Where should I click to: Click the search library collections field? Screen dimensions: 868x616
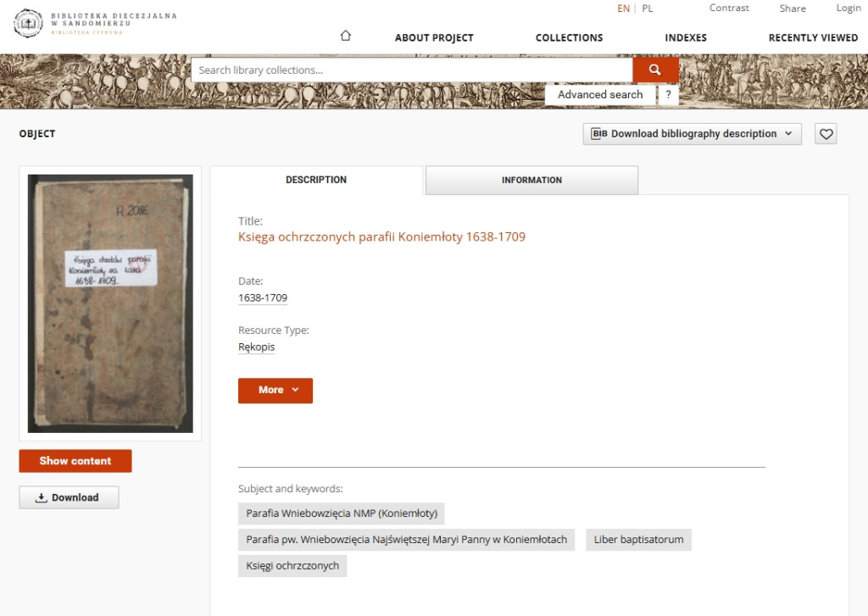pos(411,70)
